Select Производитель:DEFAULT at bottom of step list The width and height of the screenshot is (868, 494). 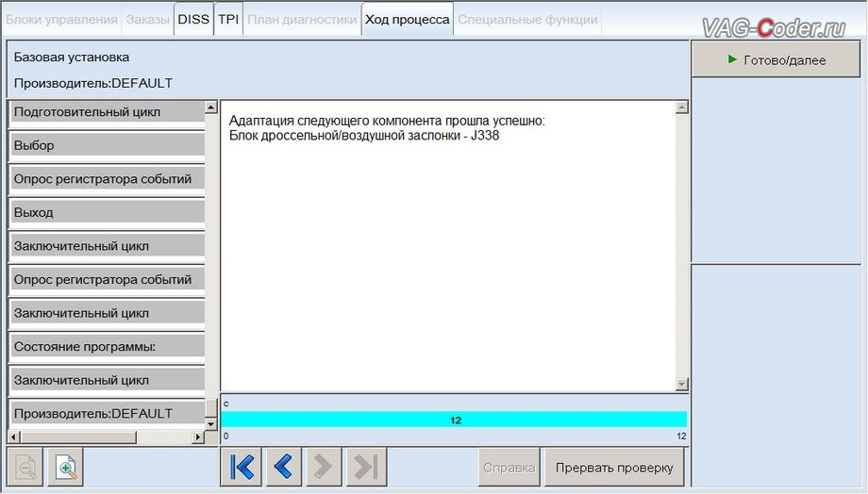tap(107, 413)
